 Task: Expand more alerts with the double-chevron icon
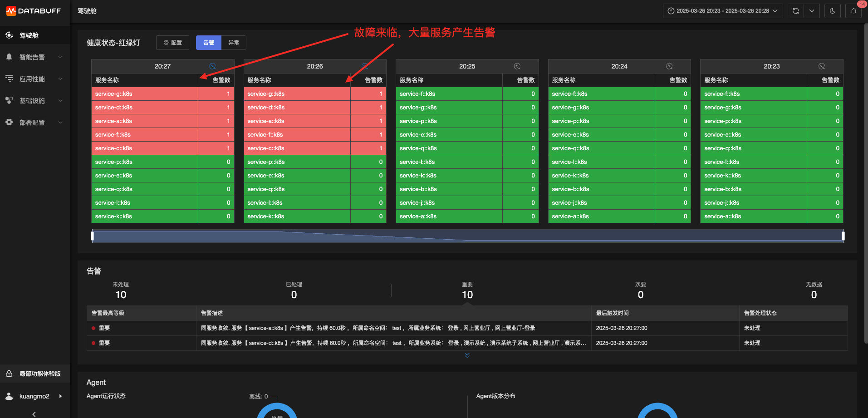[x=467, y=355]
